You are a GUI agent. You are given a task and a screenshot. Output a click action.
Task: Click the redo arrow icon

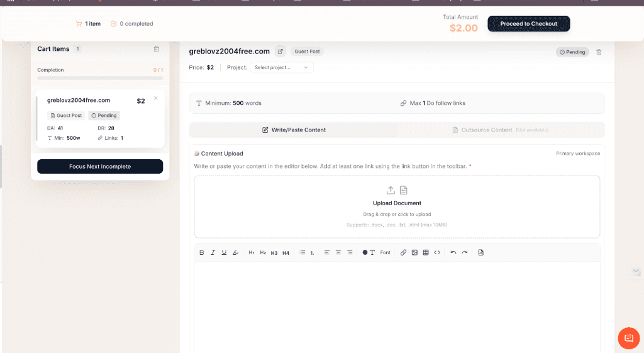465,252
